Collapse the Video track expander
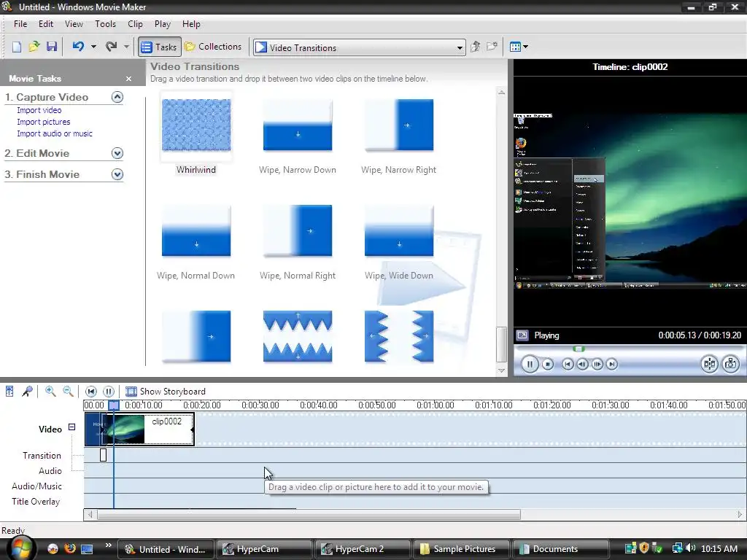The image size is (747, 560). coord(72,427)
